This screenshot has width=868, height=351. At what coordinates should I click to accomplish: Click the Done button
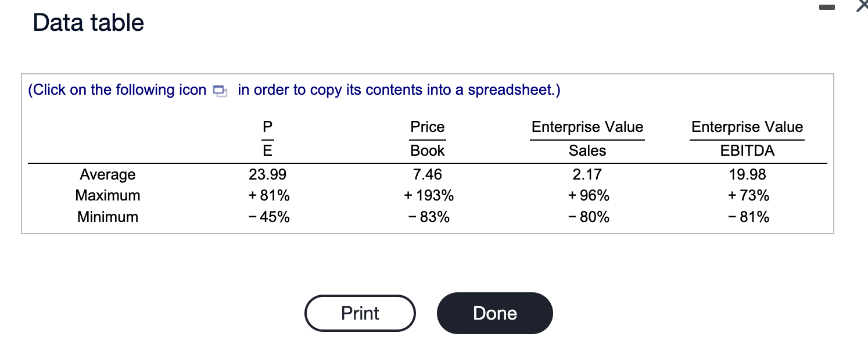point(495,313)
